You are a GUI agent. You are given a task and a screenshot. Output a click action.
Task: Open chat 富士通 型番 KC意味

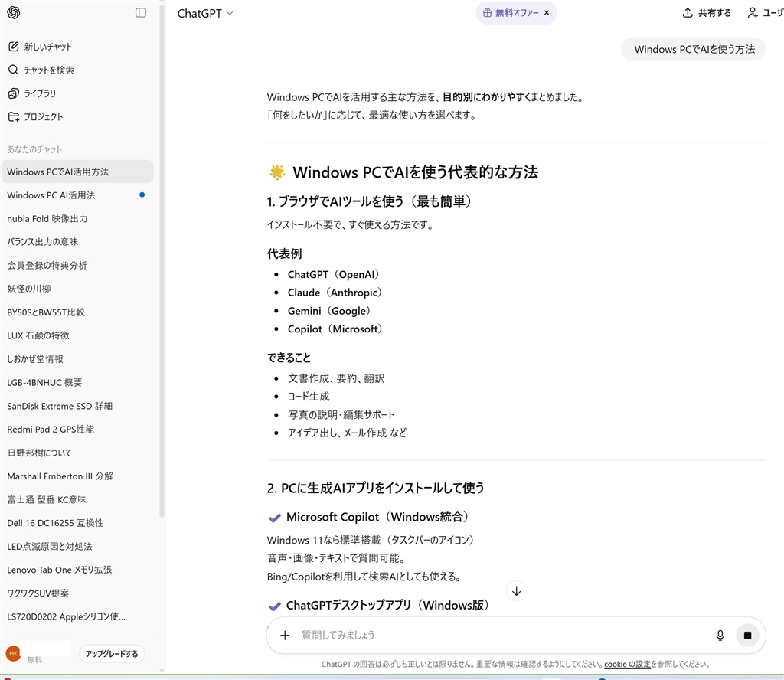[77, 499]
